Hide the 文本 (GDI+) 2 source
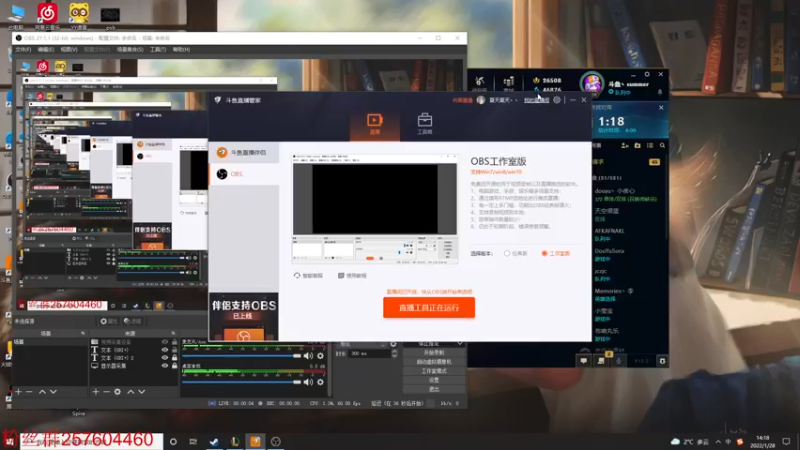The width and height of the screenshot is (800, 450). pyautogui.click(x=164, y=358)
